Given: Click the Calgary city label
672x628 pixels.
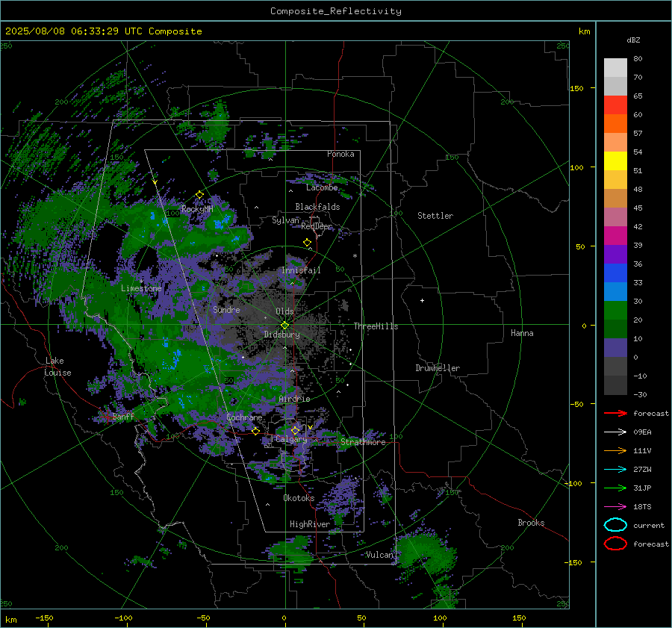Looking at the screenshot, I should (291, 439).
